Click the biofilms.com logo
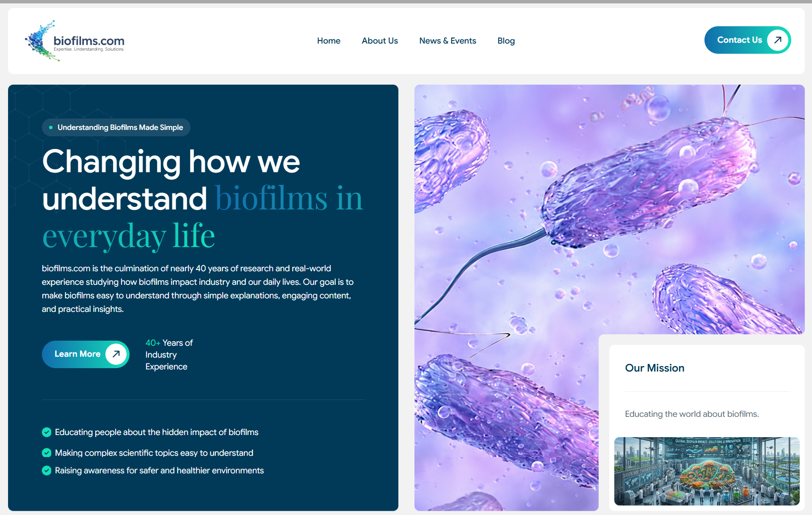Image resolution: width=812 pixels, height=515 pixels. click(75, 41)
